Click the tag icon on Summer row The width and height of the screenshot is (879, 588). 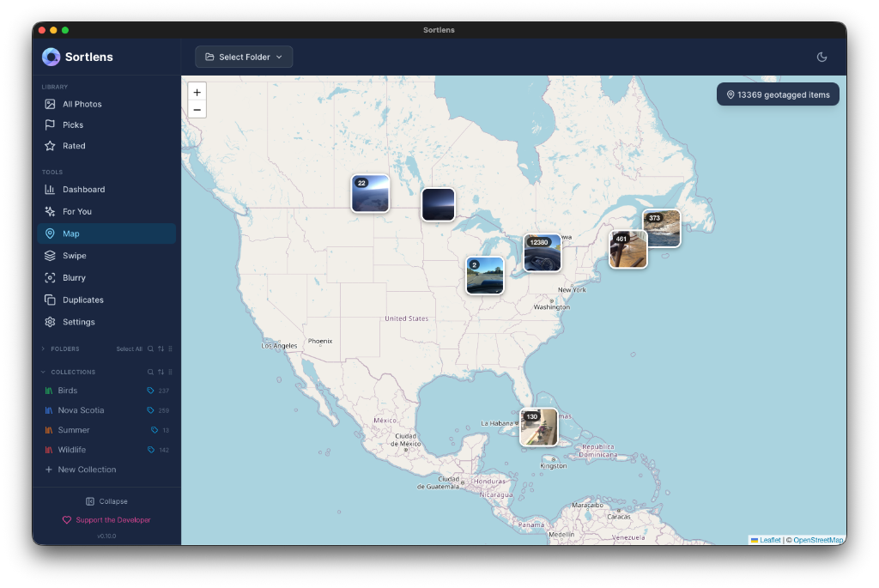155,430
